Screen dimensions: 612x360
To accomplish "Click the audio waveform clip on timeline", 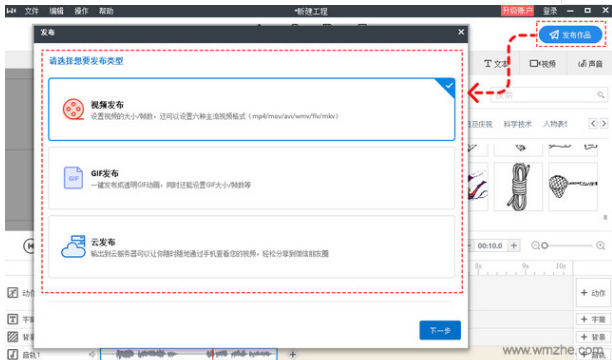I will (x=189, y=354).
